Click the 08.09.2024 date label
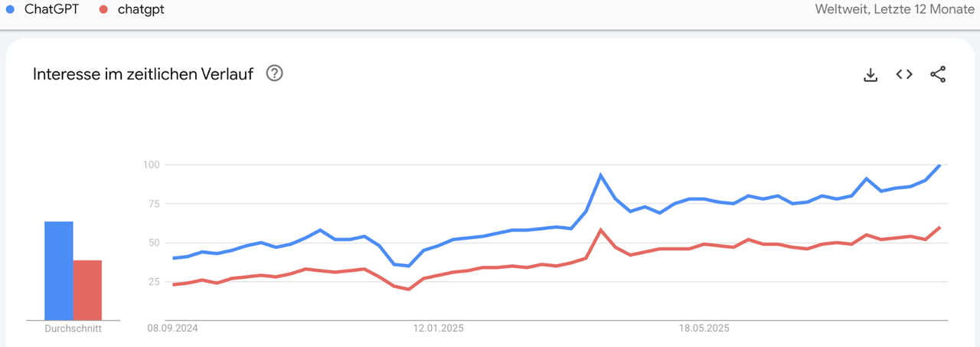The height and width of the screenshot is (347, 980). coord(173,329)
